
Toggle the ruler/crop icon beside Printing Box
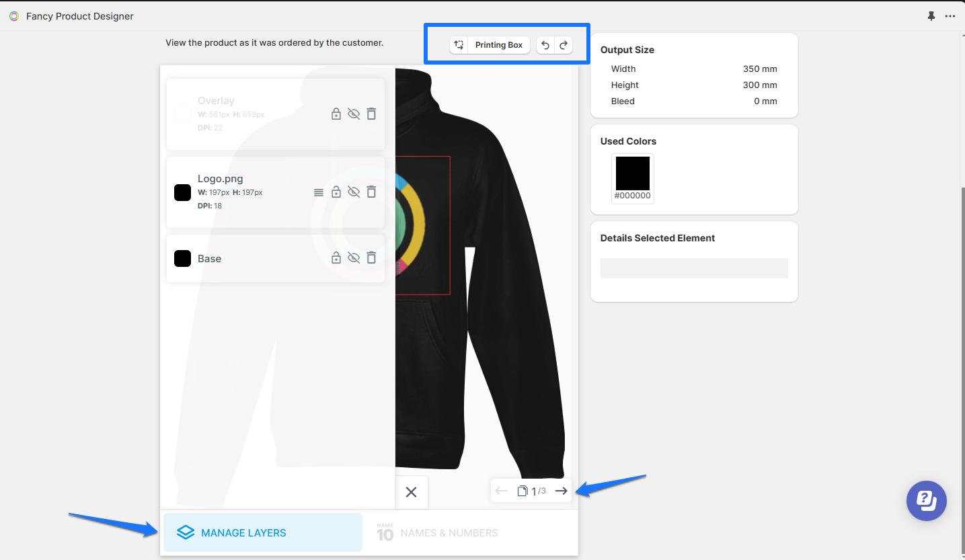pyautogui.click(x=459, y=45)
